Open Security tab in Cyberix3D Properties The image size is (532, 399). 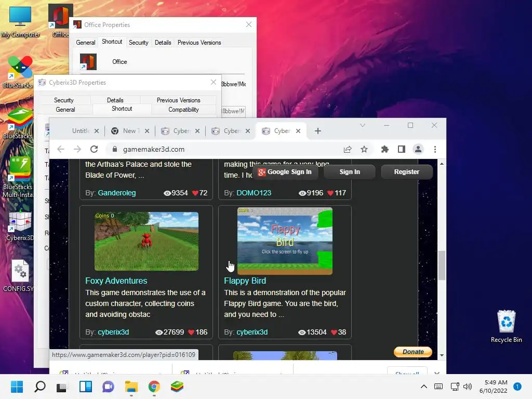(x=63, y=100)
